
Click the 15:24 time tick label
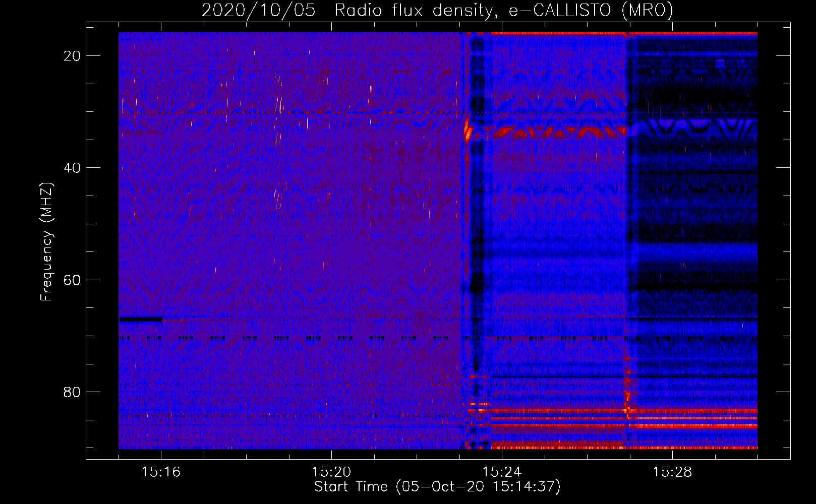(502, 472)
